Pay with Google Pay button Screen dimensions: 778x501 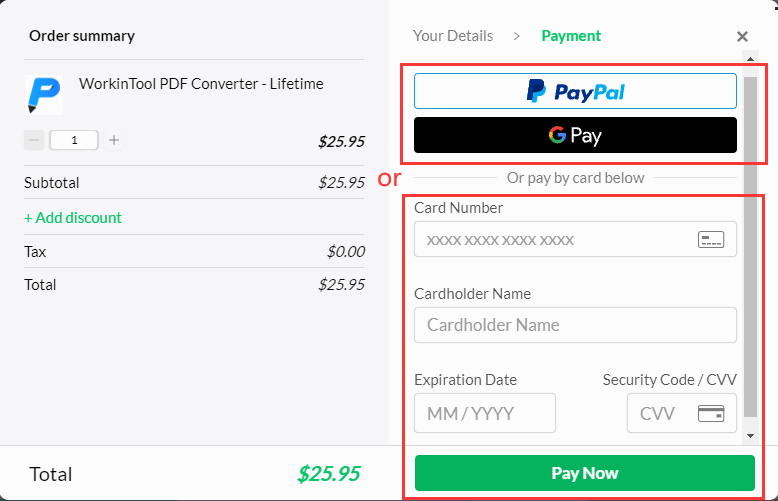tap(575, 135)
